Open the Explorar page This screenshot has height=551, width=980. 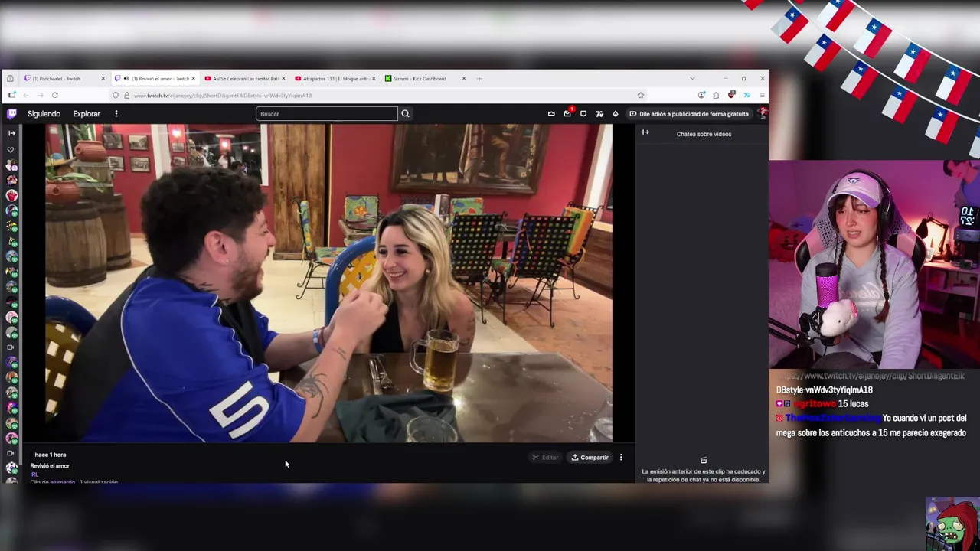[x=87, y=114]
